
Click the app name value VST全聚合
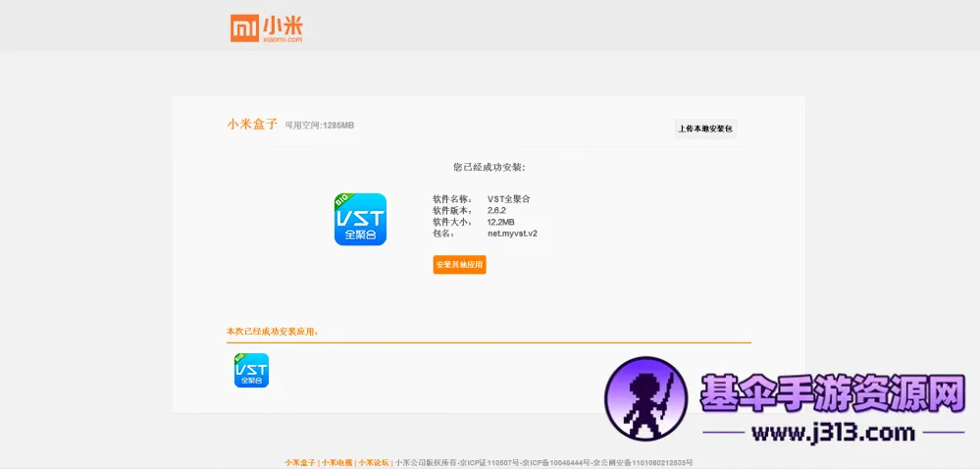coord(509,199)
